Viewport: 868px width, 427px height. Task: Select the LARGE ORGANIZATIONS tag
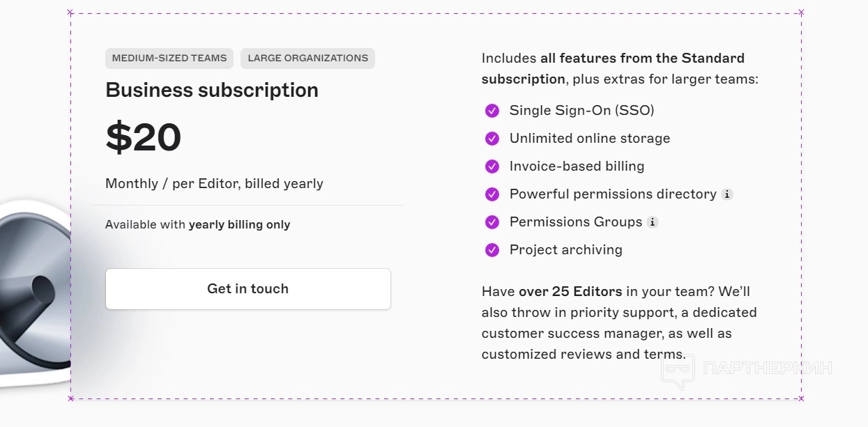(307, 59)
